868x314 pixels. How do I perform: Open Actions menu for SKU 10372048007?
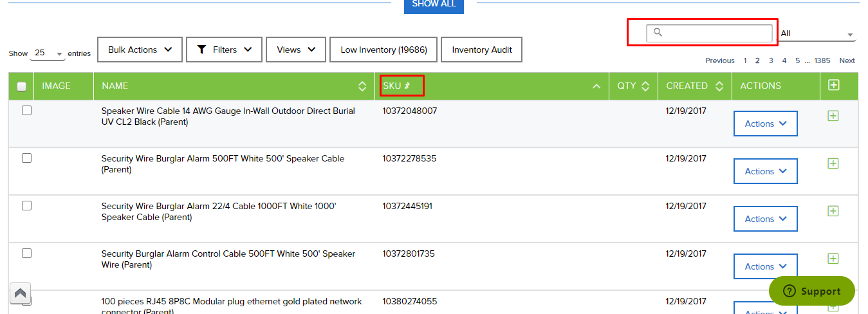pos(766,124)
